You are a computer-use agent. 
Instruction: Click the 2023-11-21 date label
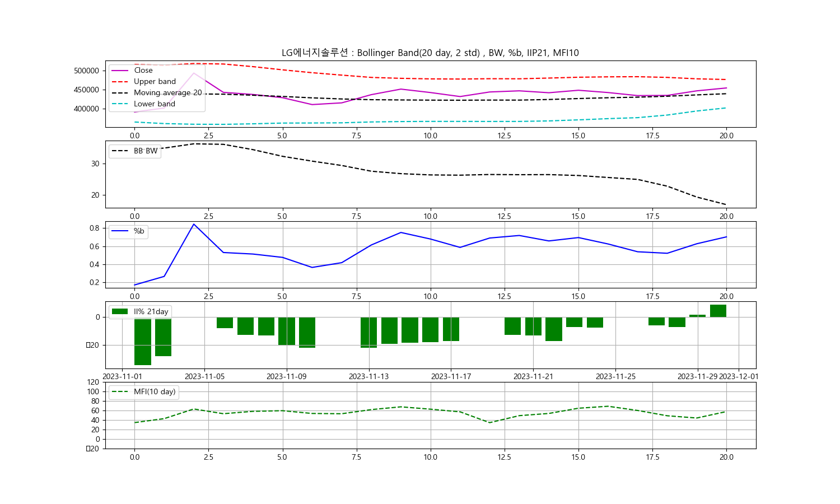(533, 376)
